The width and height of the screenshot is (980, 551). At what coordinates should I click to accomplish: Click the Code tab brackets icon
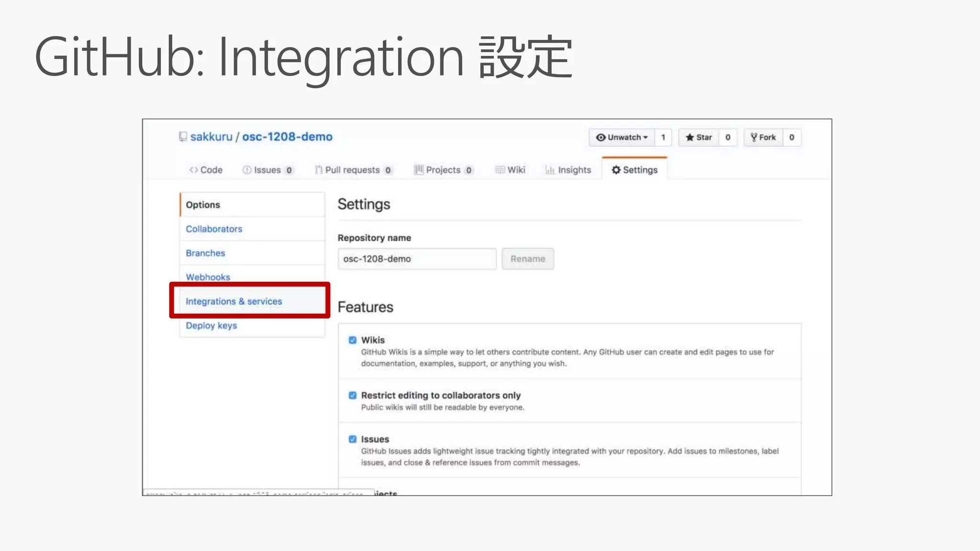coord(193,170)
